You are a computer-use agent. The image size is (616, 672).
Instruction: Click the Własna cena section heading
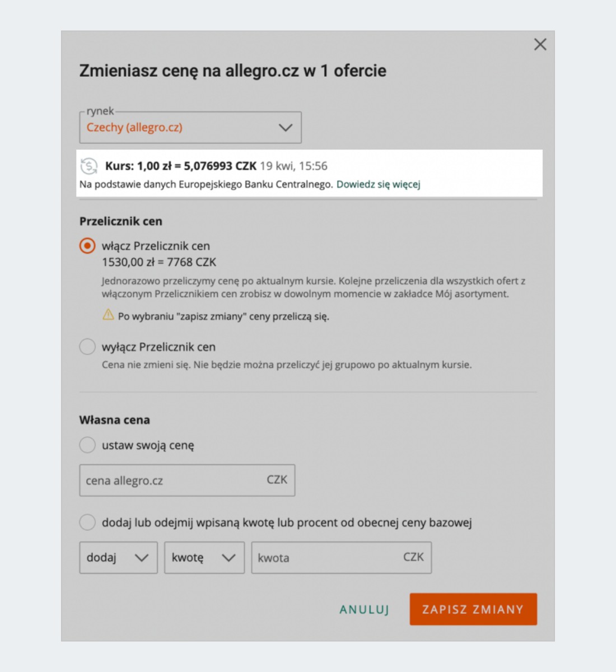click(x=115, y=420)
